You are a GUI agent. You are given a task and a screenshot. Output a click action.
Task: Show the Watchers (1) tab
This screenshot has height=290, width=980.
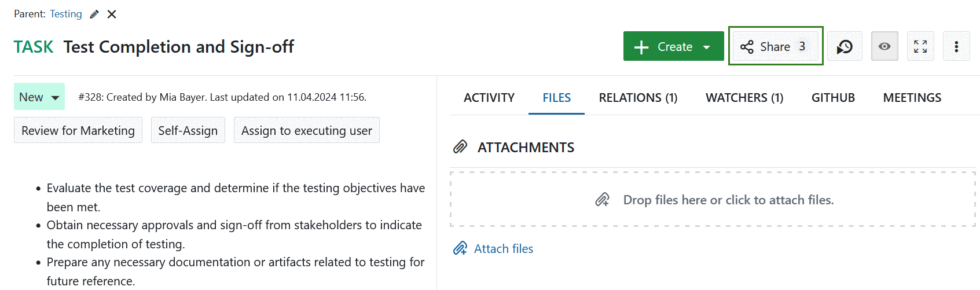744,98
